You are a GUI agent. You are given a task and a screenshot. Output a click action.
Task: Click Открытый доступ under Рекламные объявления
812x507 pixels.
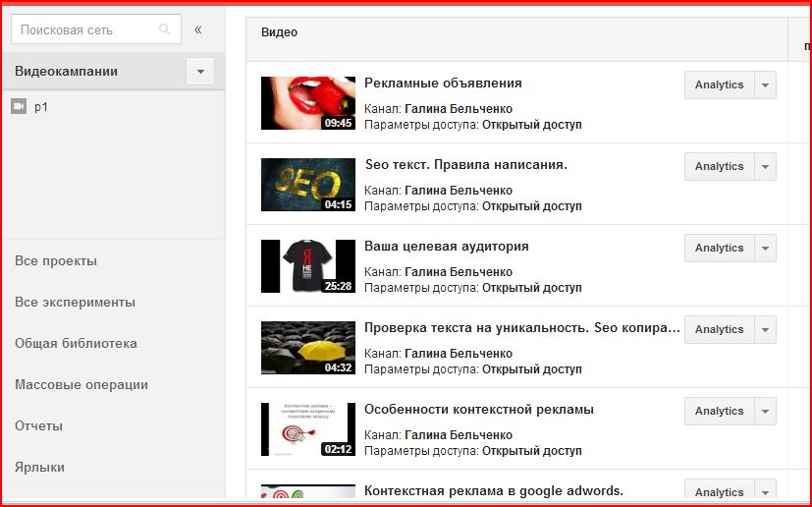(x=532, y=125)
